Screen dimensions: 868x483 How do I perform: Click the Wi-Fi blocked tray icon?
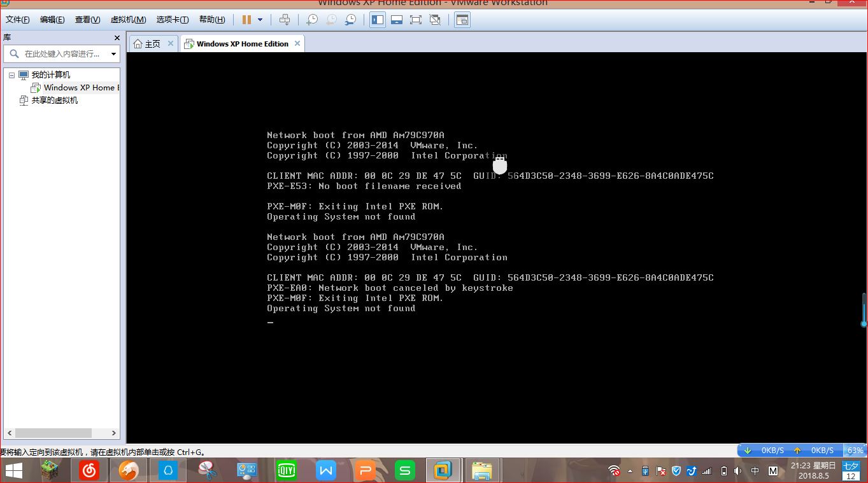614,471
